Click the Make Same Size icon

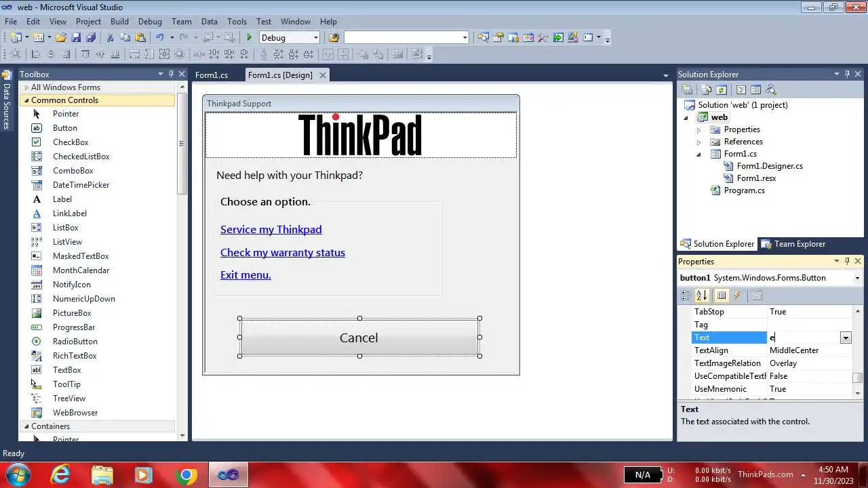(x=164, y=54)
